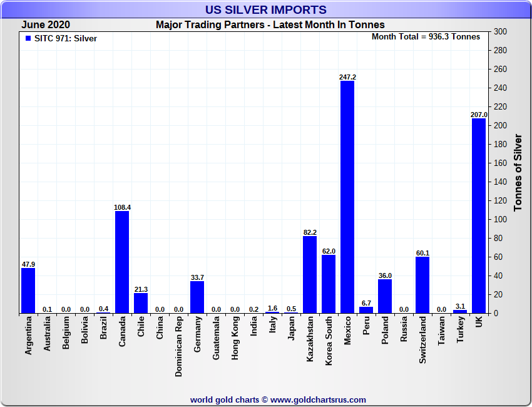532x407 pixels.
Task: Click the "200" y-axis tick label
Action: 501,126
